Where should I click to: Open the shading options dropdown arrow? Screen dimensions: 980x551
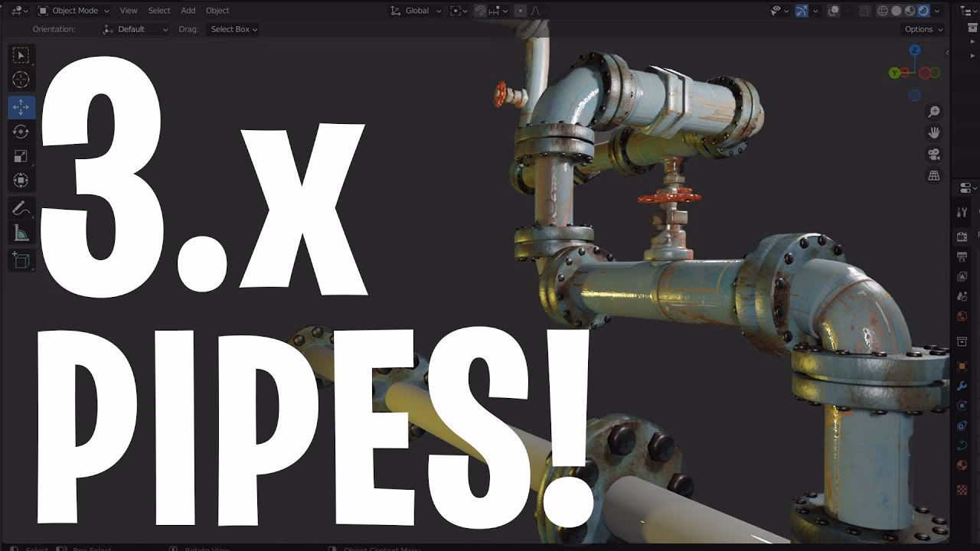coord(937,11)
